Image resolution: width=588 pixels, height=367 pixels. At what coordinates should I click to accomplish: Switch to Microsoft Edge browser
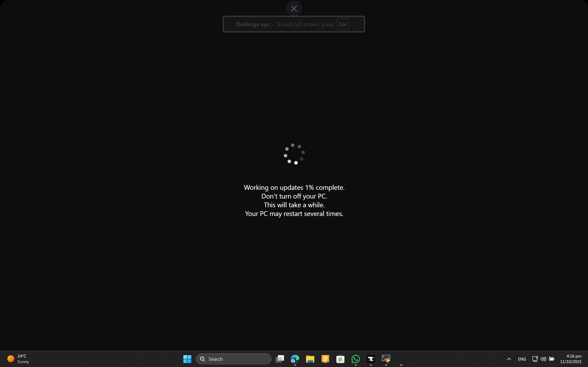pos(295,359)
